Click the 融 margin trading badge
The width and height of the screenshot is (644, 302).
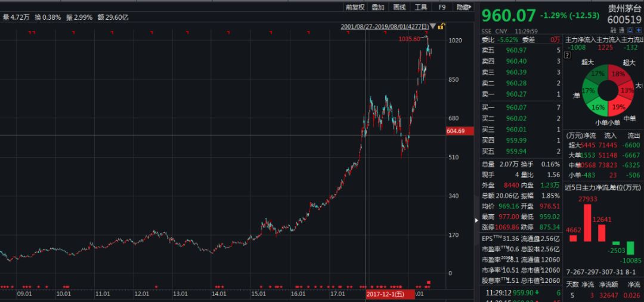tap(614, 30)
